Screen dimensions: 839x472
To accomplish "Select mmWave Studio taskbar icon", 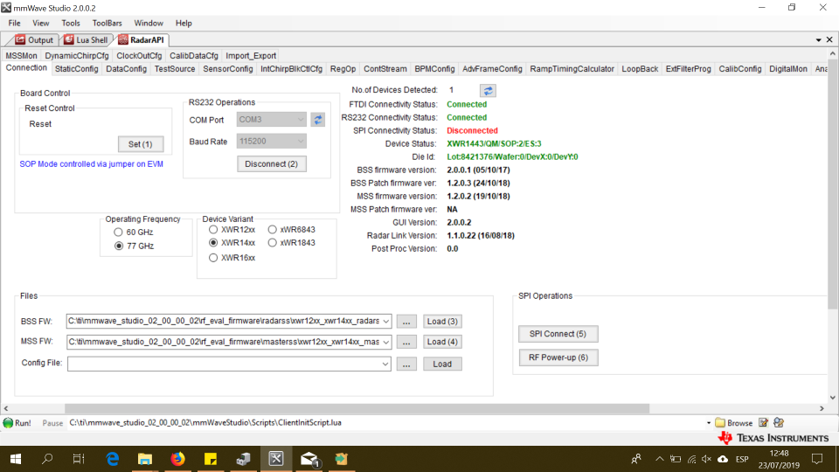I will pos(276,459).
